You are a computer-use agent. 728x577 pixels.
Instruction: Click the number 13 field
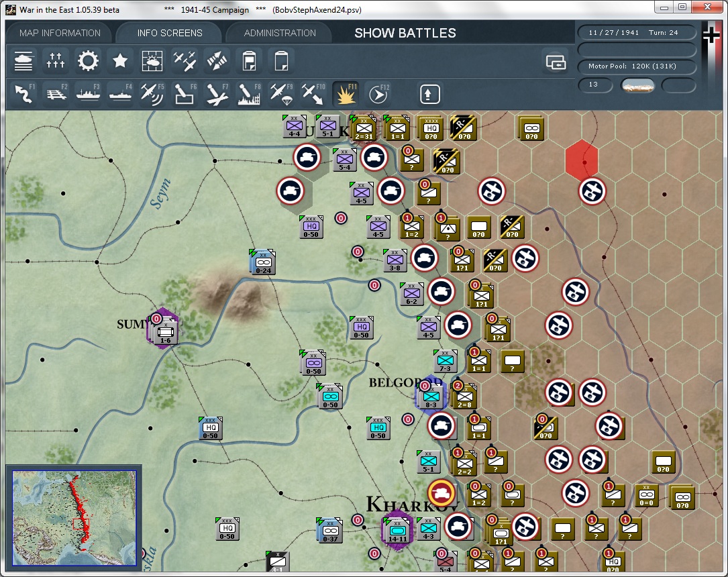595,85
